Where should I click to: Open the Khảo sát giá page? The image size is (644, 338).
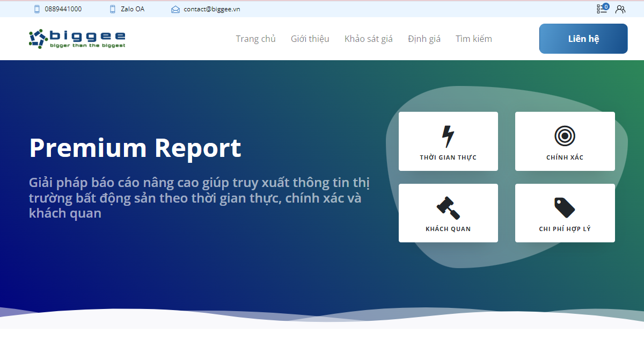point(369,38)
